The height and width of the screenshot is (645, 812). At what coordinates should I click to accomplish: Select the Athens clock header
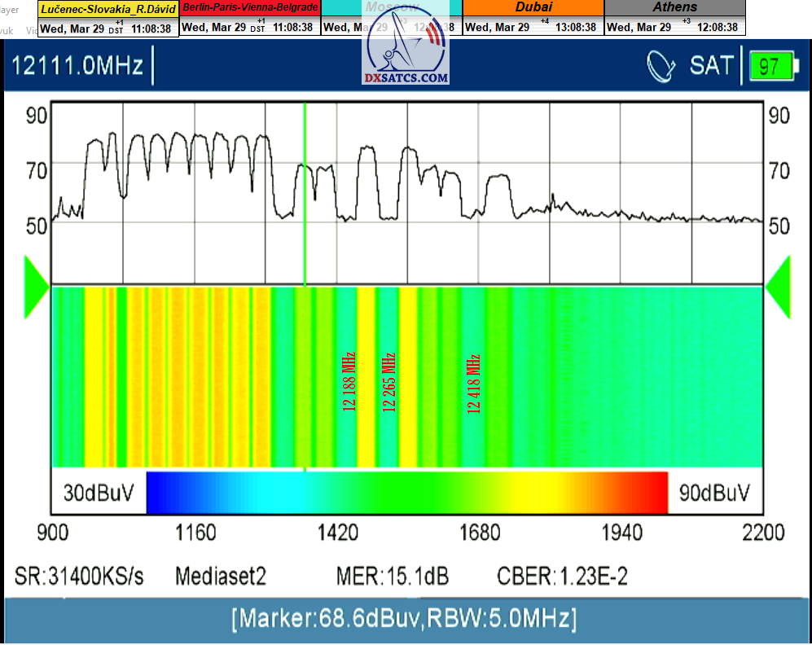674,7
